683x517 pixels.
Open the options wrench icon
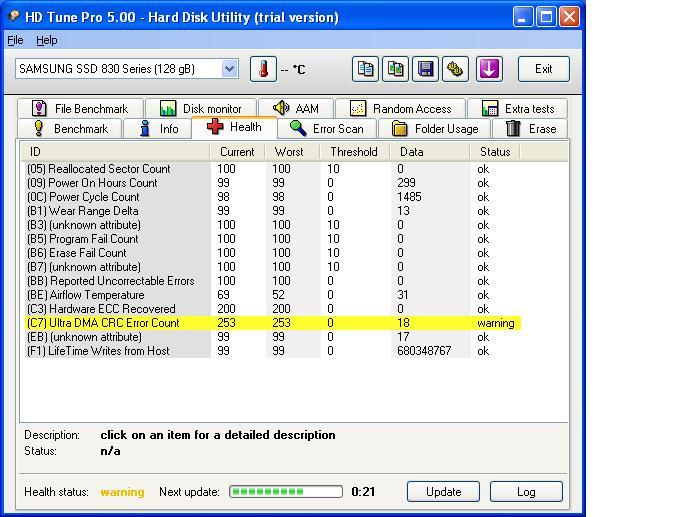455,69
